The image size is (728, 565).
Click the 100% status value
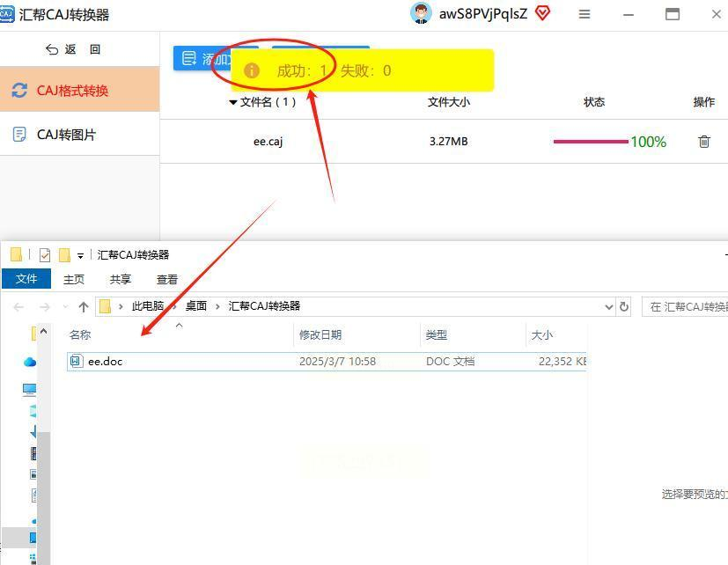tap(648, 142)
